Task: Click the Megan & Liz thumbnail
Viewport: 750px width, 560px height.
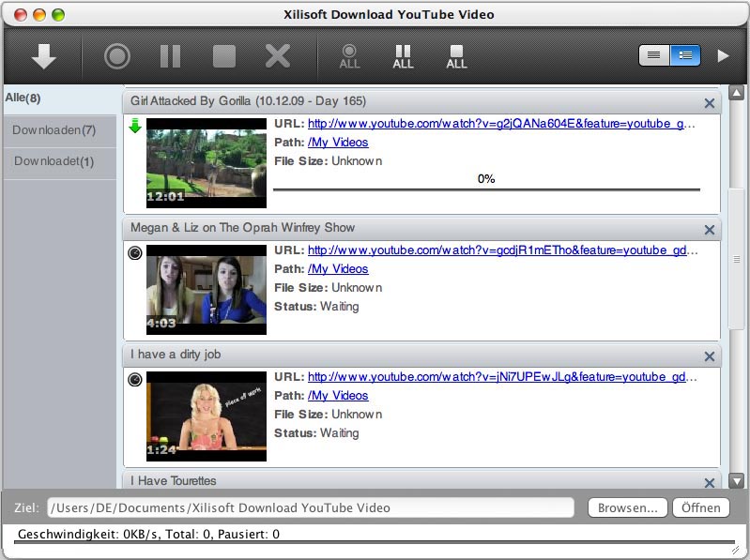Action: click(x=207, y=290)
